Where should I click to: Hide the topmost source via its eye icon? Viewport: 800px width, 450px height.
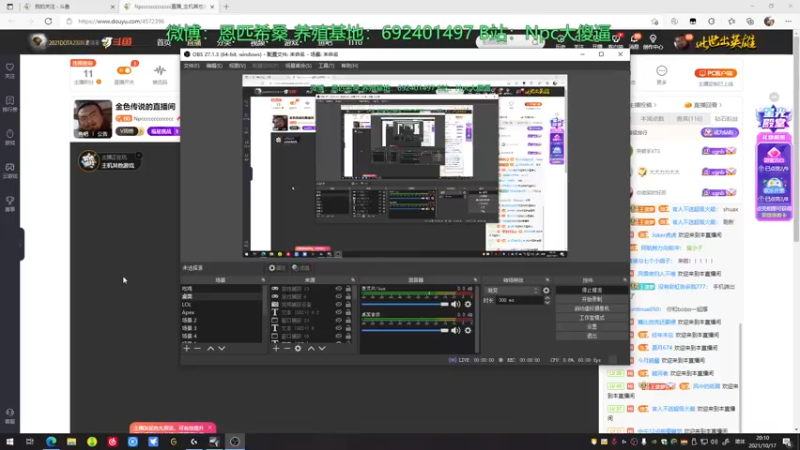[x=338, y=289]
